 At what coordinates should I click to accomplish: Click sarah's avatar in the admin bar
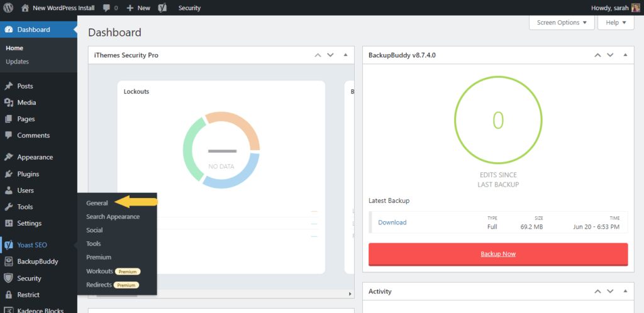coord(635,8)
